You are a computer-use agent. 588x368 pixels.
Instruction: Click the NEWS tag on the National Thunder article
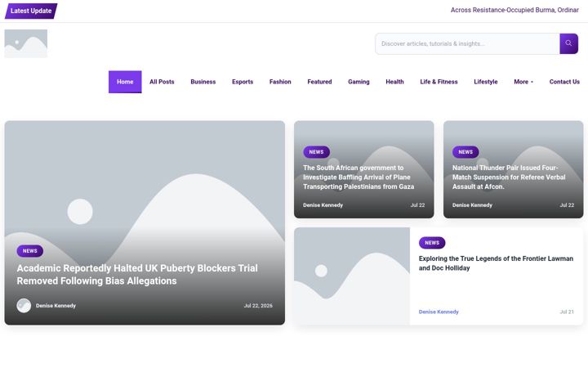point(465,152)
